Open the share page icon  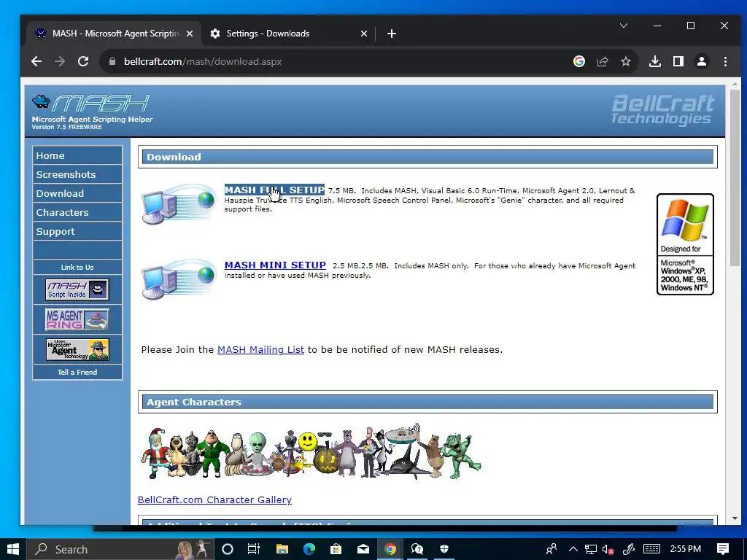(x=603, y=61)
